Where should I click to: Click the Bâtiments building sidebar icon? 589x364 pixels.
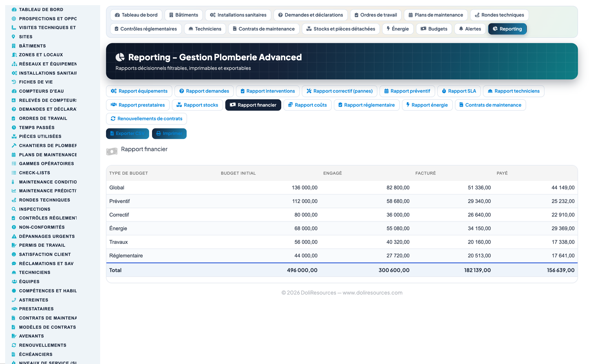tap(14, 46)
